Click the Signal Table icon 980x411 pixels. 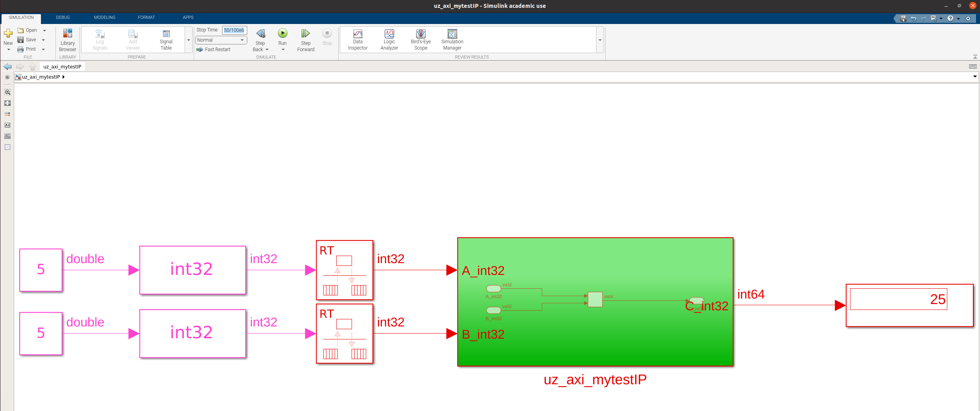[x=166, y=40]
